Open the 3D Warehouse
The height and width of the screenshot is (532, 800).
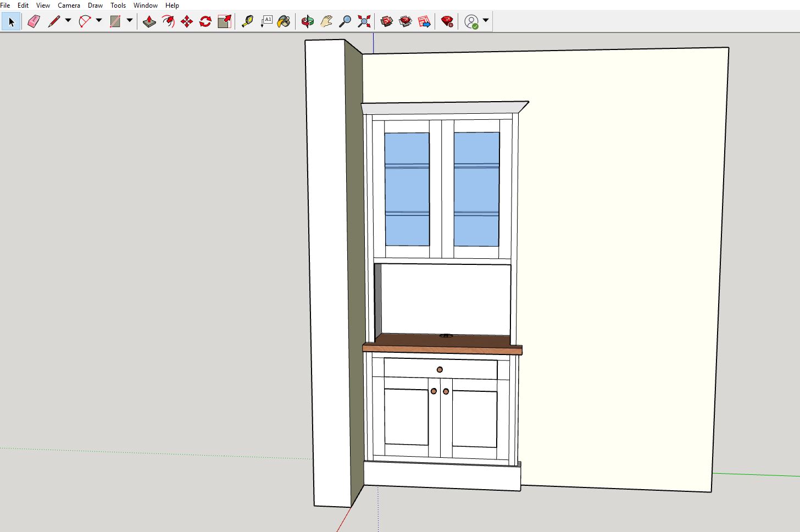click(x=386, y=21)
